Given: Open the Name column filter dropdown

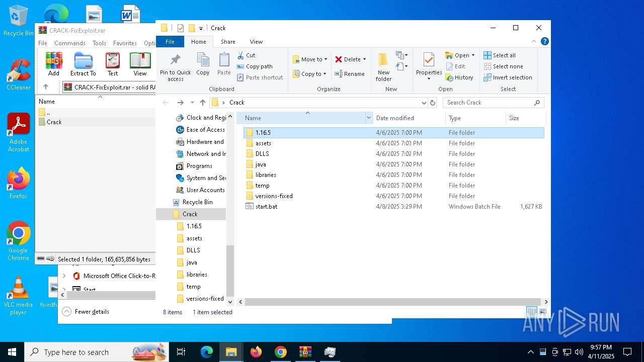Looking at the screenshot, I should (x=369, y=118).
